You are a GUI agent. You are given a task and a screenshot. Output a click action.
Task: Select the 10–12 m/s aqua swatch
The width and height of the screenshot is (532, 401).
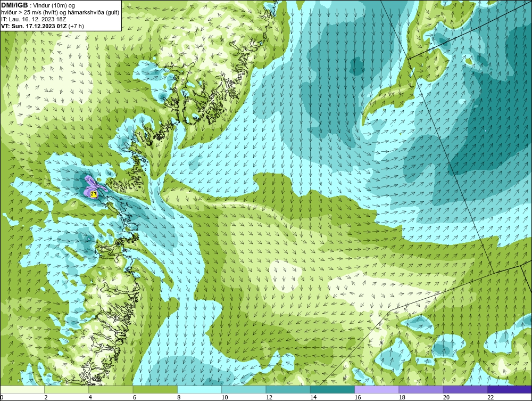pyautogui.click(x=244, y=389)
